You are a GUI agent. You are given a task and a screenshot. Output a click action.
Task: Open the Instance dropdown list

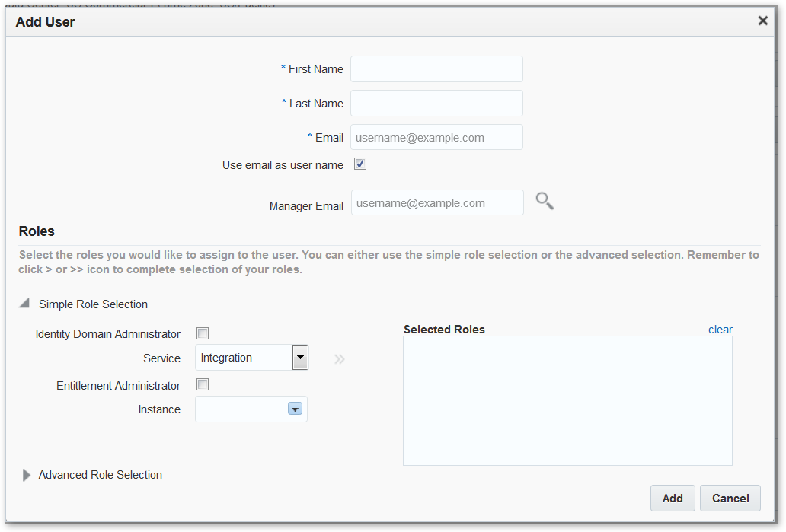(x=295, y=409)
